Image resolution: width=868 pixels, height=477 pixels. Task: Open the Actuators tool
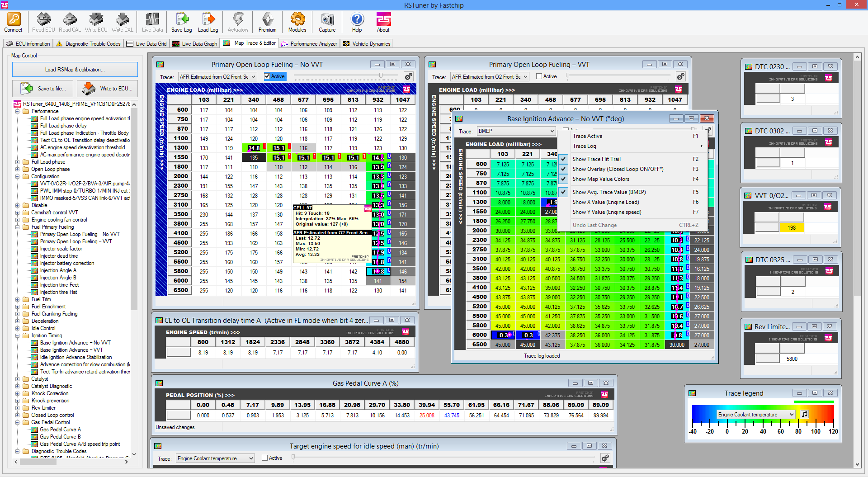coord(238,23)
